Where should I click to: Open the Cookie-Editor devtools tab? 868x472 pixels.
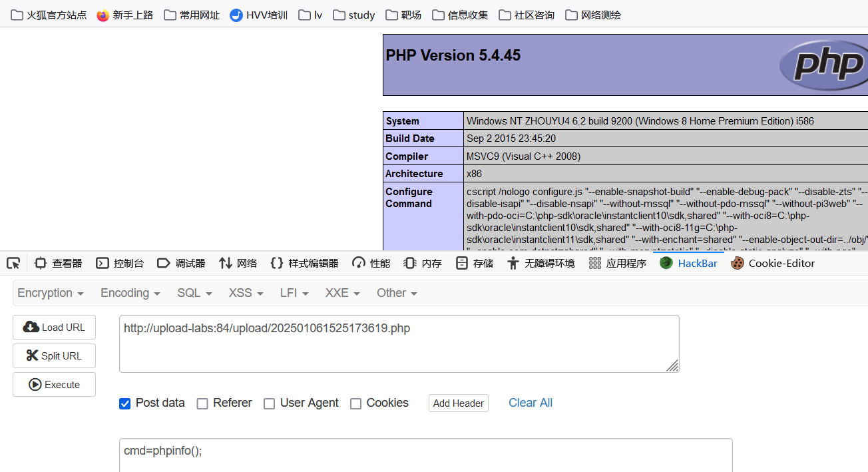773,263
